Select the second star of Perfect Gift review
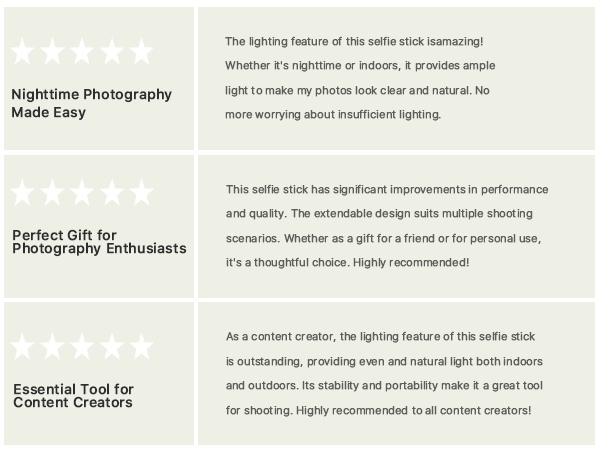The image size is (600, 450). pos(53,193)
